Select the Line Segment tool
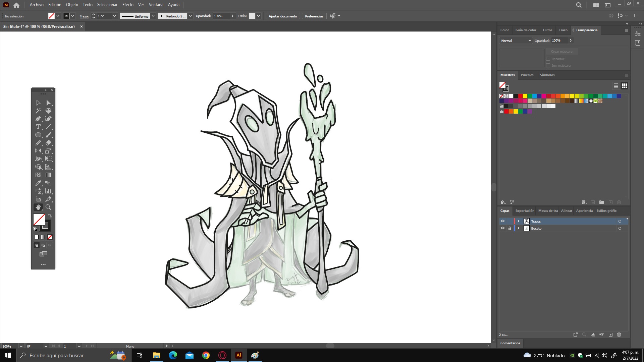Viewport: 644px width, 362px height. (x=49, y=127)
